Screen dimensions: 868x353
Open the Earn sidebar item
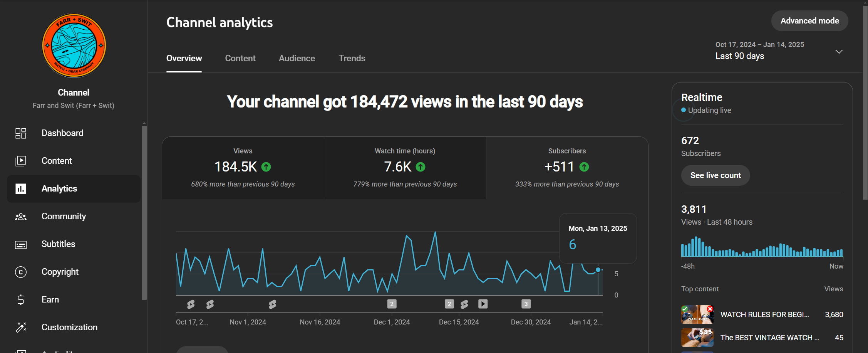click(x=74, y=299)
